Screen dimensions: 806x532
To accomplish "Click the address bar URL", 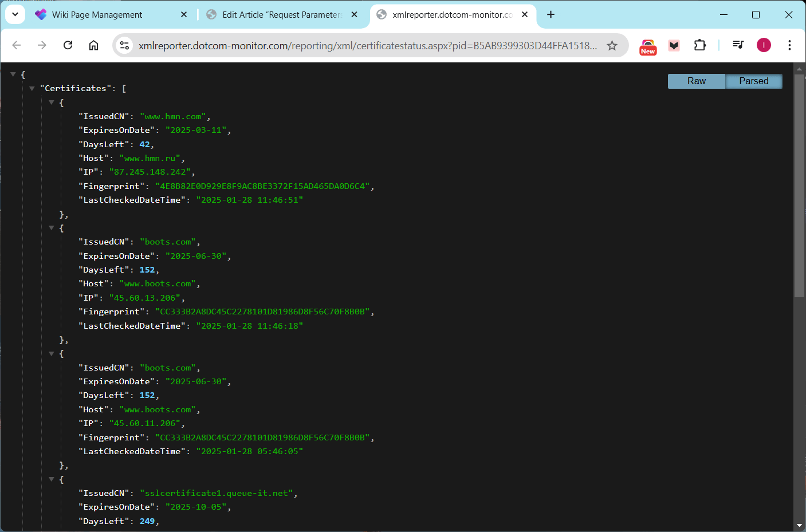I will pos(368,45).
